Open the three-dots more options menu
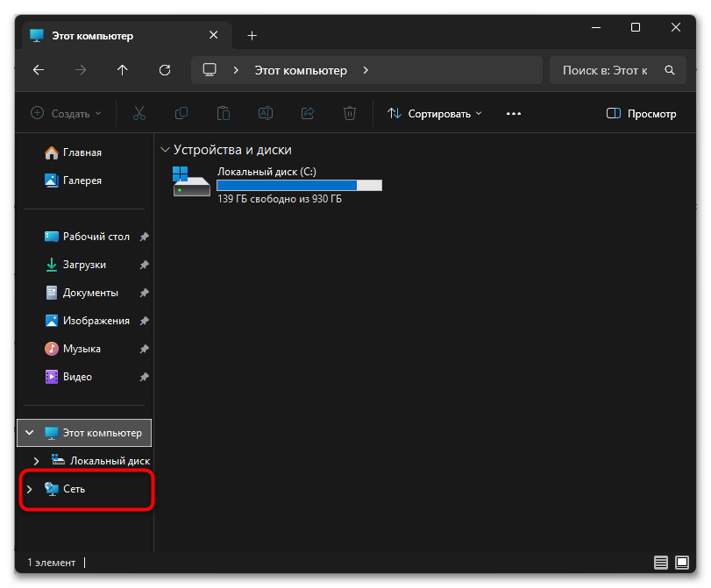Viewport: 711px width, 588px height. [x=514, y=114]
